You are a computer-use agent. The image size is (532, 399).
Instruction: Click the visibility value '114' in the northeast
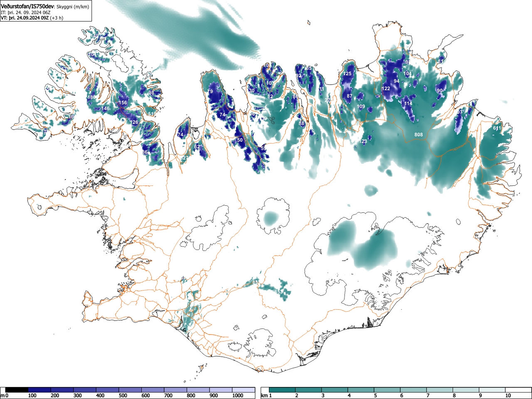[408, 103]
